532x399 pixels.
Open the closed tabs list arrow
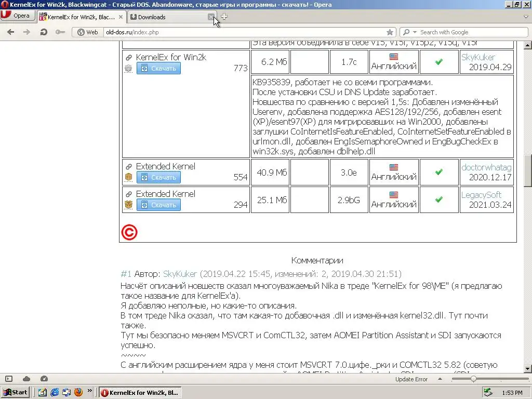point(526,16)
